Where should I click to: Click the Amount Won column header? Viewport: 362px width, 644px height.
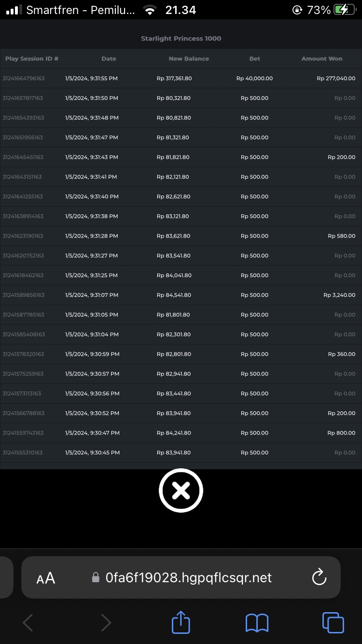pos(321,59)
